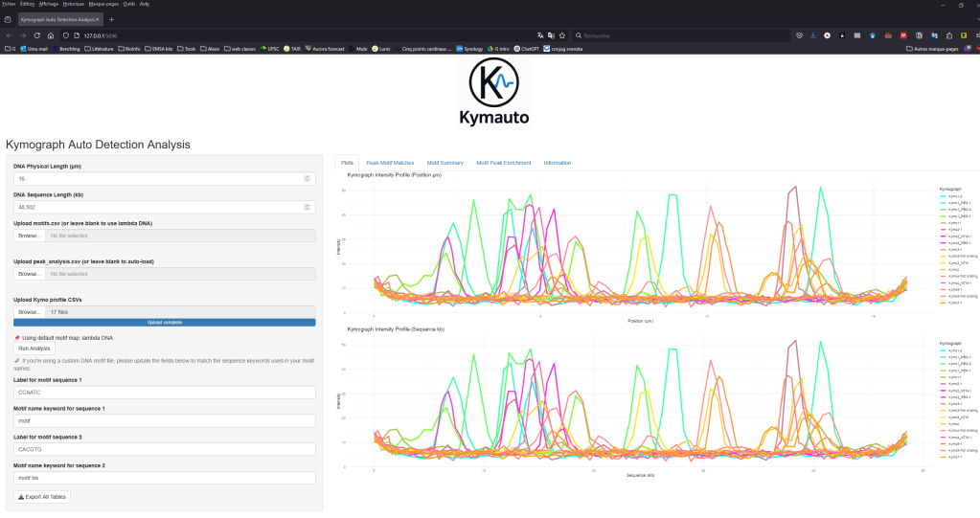The height and width of the screenshot is (518, 980).
Task: Switch to the Peak-Motif Matches tab
Action: [x=390, y=163]
